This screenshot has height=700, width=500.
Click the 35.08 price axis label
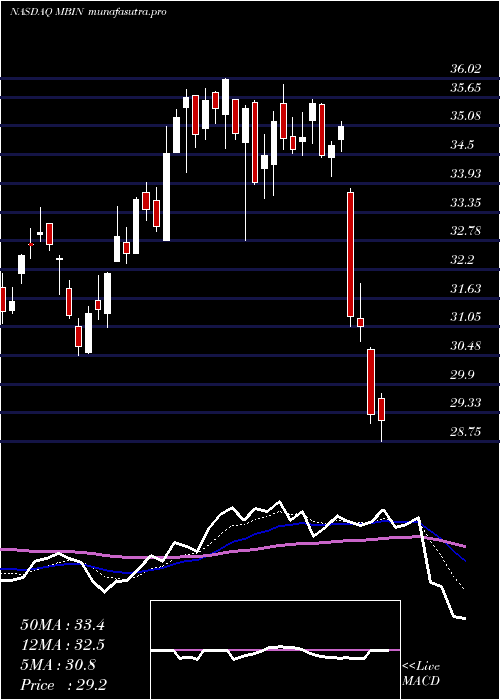(x=466, y=116)
